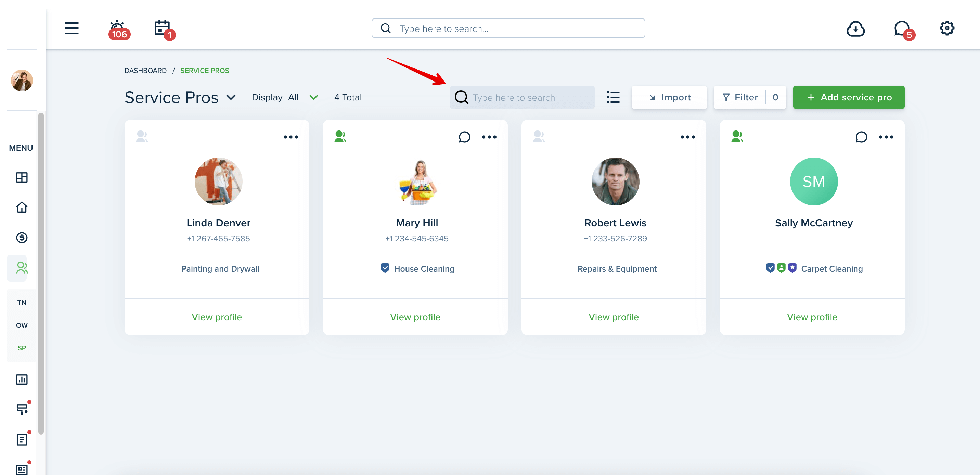Click Add service pro button
Image resolution: width=980 pixels, height=475 pixels.
(848, 98)
